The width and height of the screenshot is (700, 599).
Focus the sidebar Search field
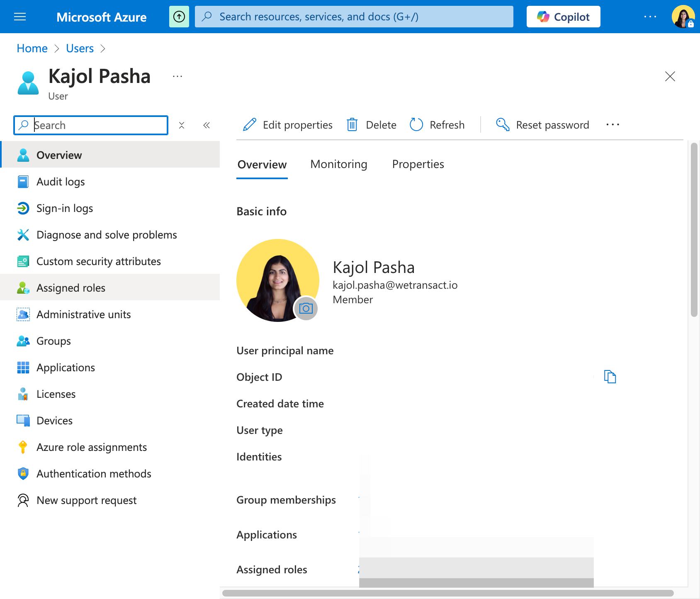(x=91, y=125)
